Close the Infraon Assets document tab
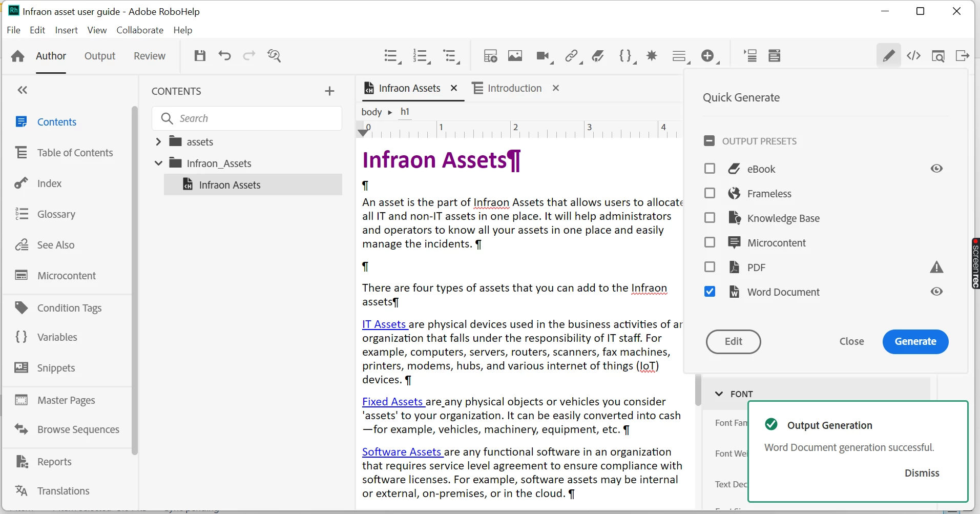This screenshot has width=980, height=514. (x=454, y=88)
